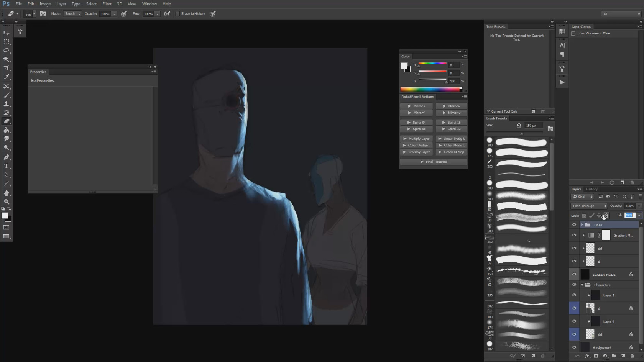Open the eraser Mode dropdown
This screenshot has width=644, height=362.
(72, 14)
